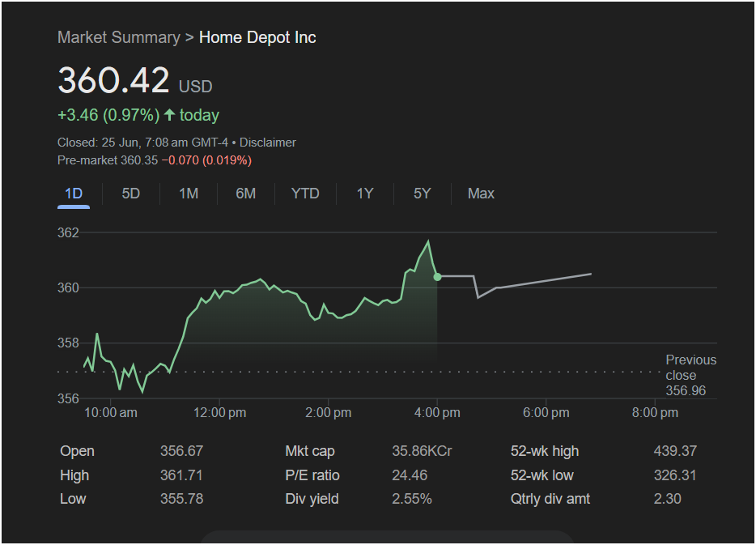Click the 358 y-axis price label
Viewport: 756px width, 545px height.
(68, 343)
